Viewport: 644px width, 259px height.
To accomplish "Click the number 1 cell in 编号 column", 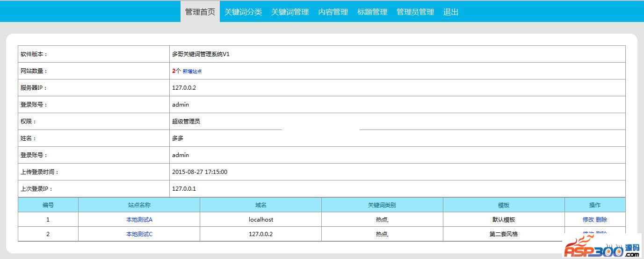I will click(48, 219).
